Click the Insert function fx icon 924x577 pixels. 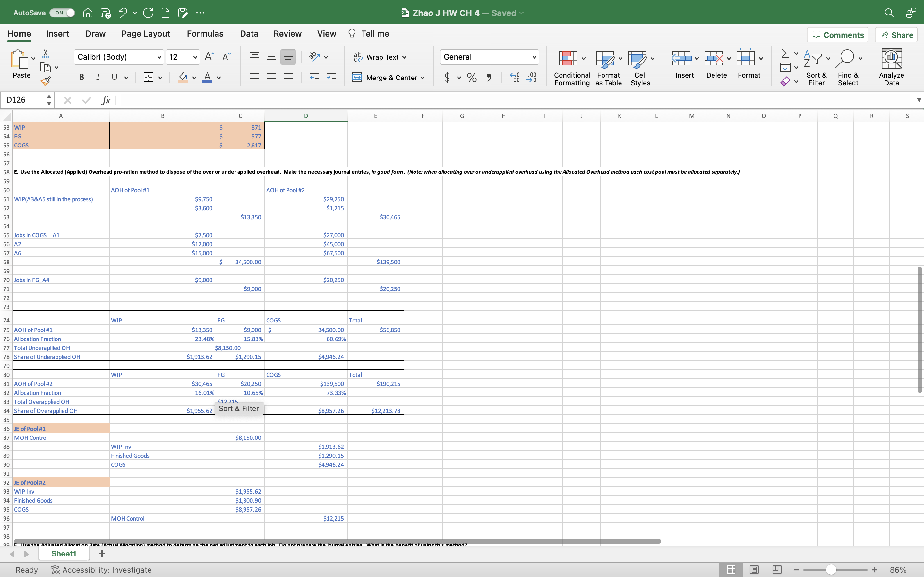click(x=106, y=100)
